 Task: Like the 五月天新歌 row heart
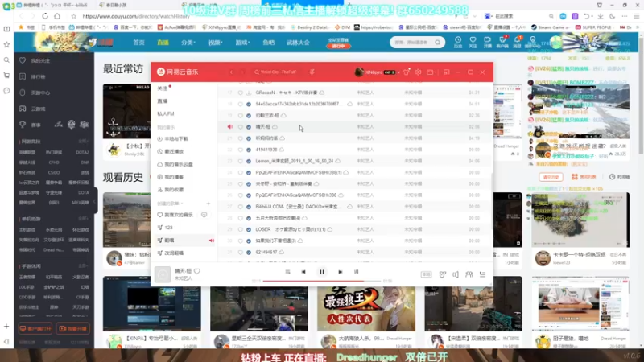240,218
